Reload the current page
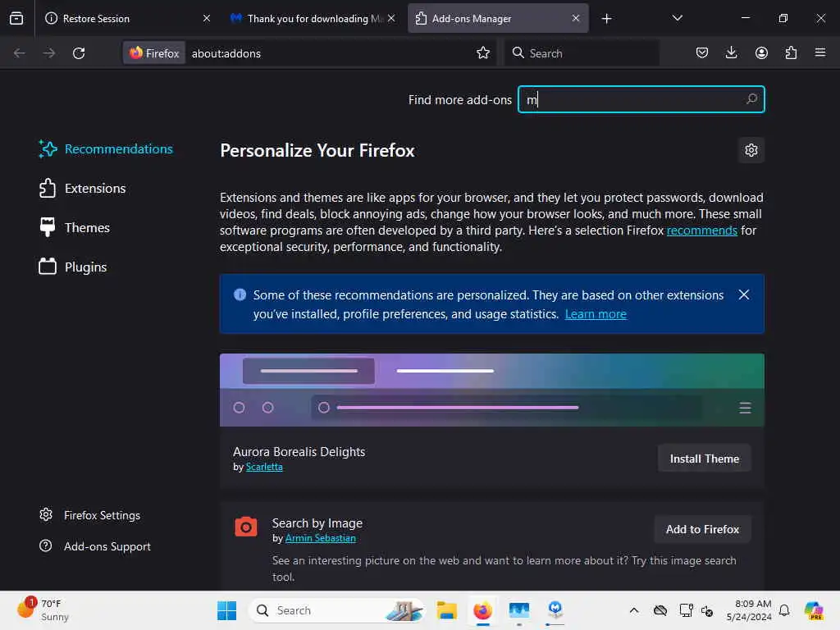This screenshot has height=630, width=840. pos(79,53)
